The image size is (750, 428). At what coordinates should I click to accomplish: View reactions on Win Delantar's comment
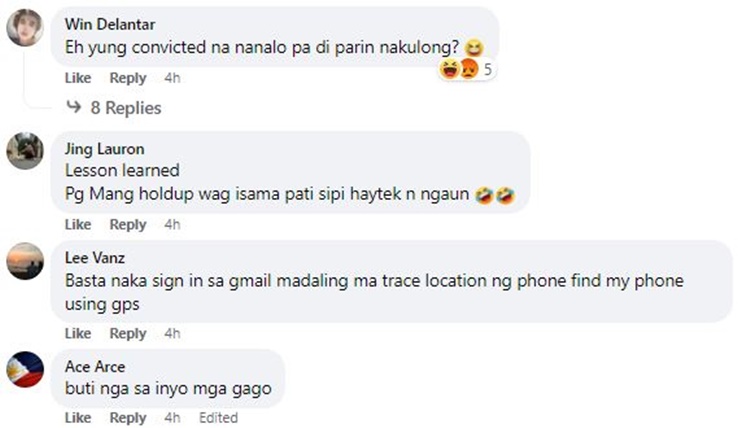[x=466, y=69]
